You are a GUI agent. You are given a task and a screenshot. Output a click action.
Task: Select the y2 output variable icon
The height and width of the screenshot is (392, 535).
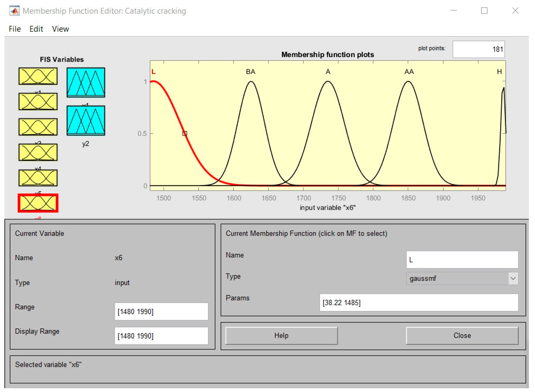86,121
